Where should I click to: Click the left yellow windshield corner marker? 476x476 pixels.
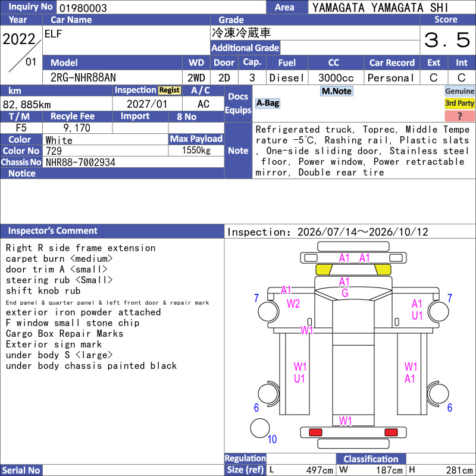click(x=324, y=270)
